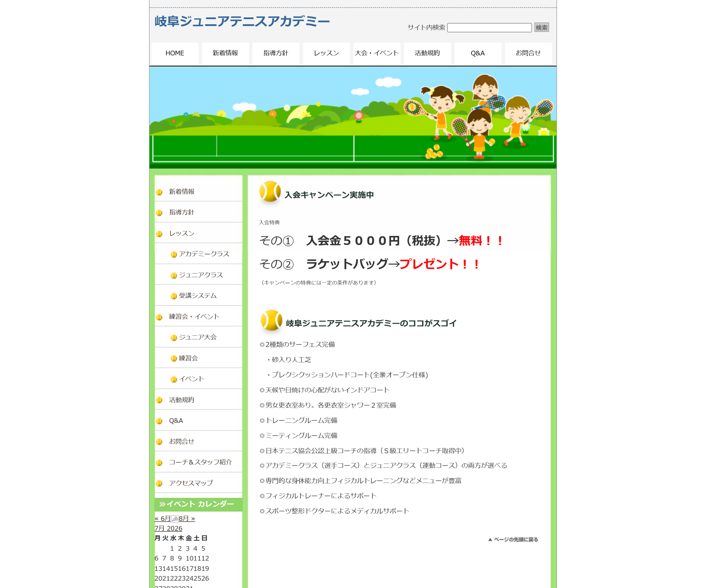
Task: Open 大会・イベント in the top navigation bar
Action: tap(376, 53)
